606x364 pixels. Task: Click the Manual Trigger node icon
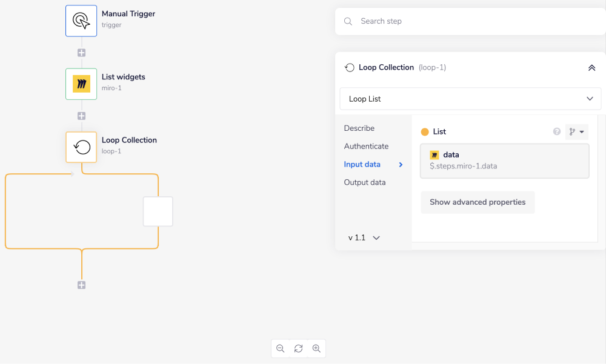pos(81,21)
